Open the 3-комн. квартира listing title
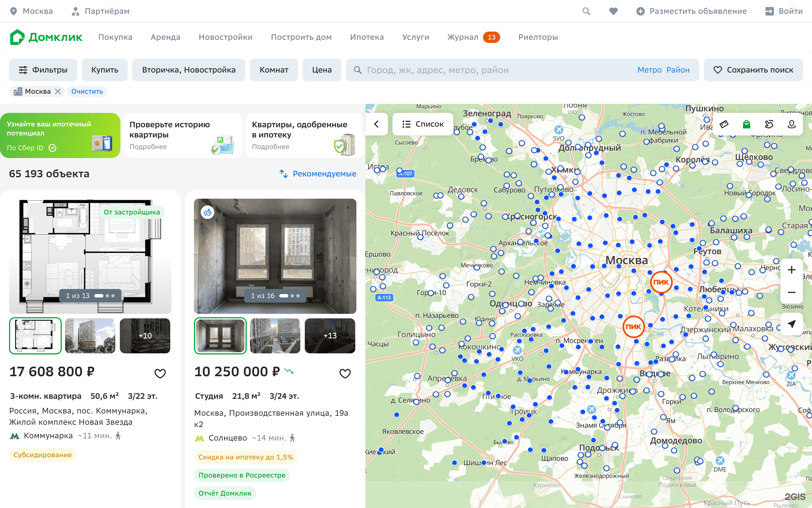Screen dimensions: 812x508 (46, 396)
